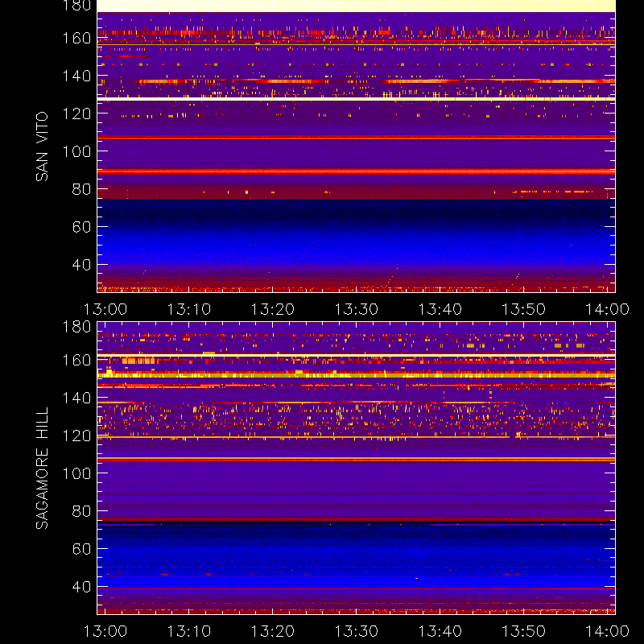Click 13:40 time label under San Vito plot
The width and height of the screenshot is (644, 644).
[x=440, y=309]
